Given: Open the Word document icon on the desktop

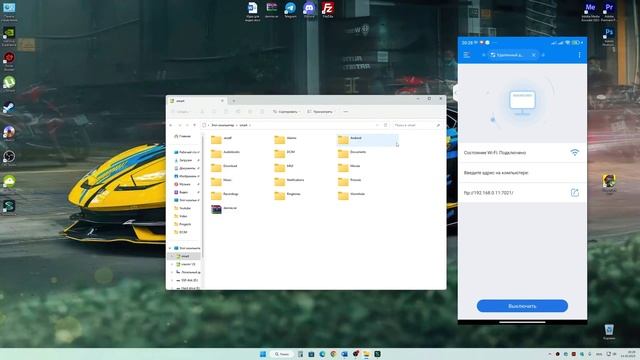Looking at the screenshot, I should point(253,11).
